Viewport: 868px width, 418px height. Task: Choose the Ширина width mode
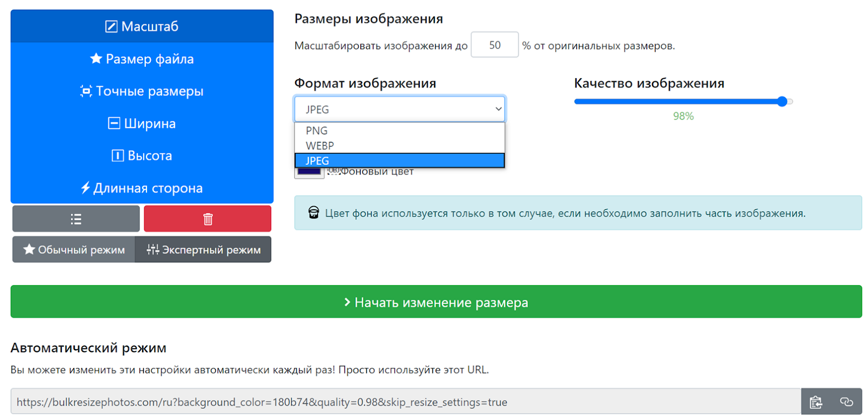pos(142,124)
